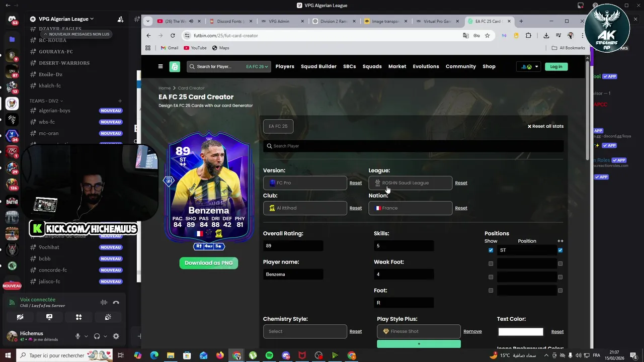Screen dimensions: 644x362
Task: Share your screen in Discord
Action: coord(49,317)
